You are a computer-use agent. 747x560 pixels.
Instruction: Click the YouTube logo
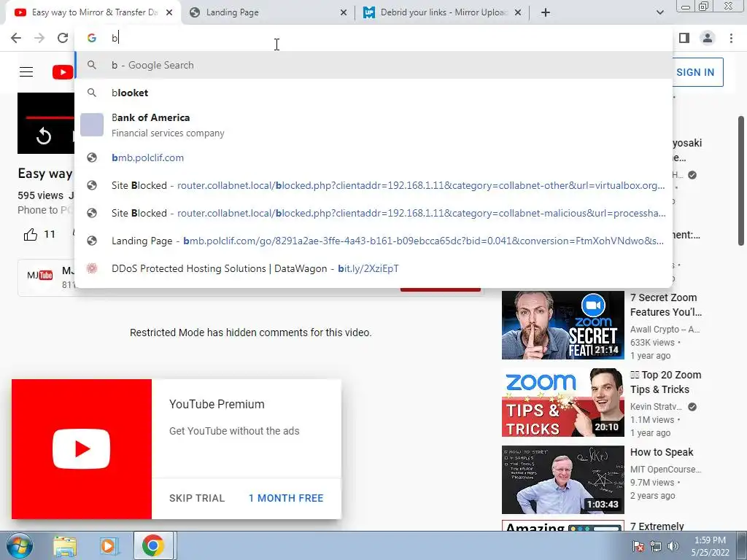point(63,72)
